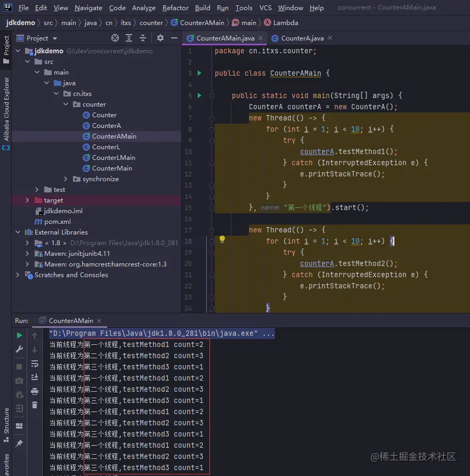Collapse the src folder
Screen dimensions: 470x476
(28, 62)
